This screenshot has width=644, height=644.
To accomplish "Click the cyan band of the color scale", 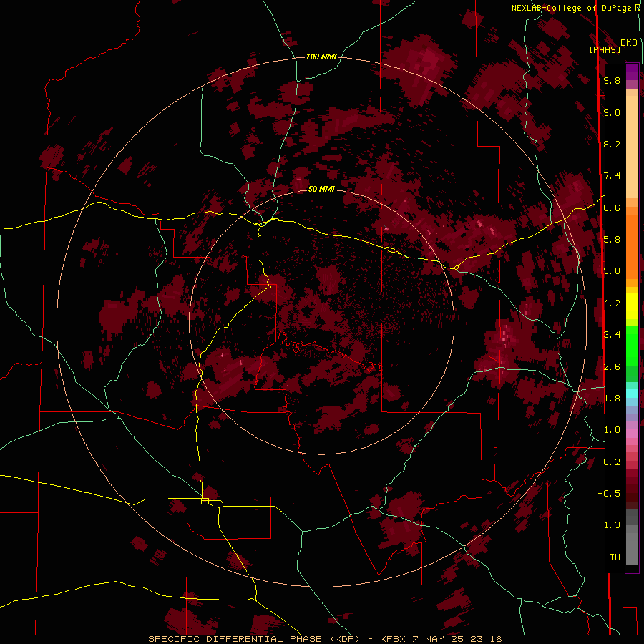I will coord(632,394).
